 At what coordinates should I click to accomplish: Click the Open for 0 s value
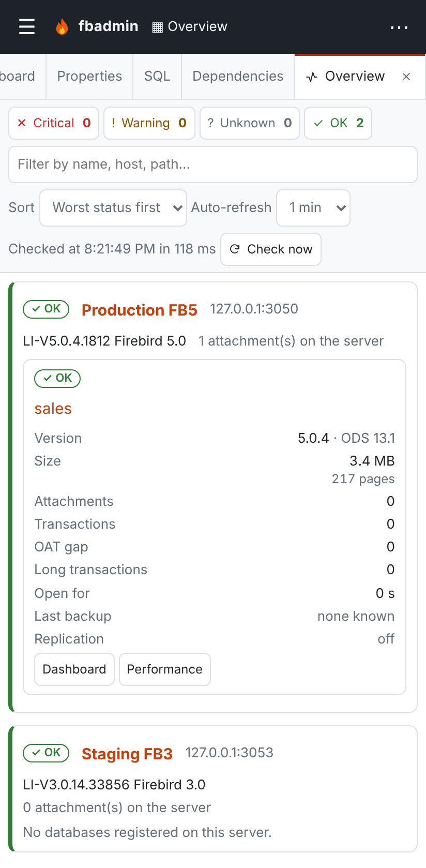(385, 593)
